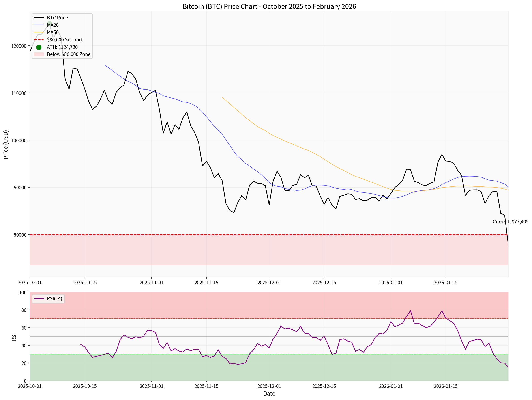
Task: Click the Date x-axis label
Action: [269, 394]
